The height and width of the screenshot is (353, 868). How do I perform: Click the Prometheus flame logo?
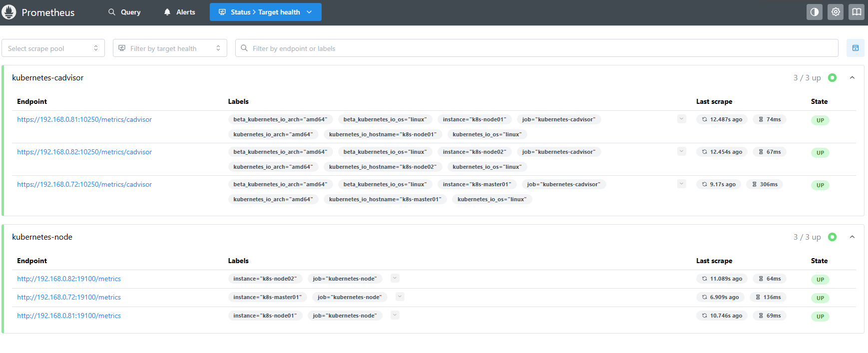pyautogui.click(x=9, y=12)
